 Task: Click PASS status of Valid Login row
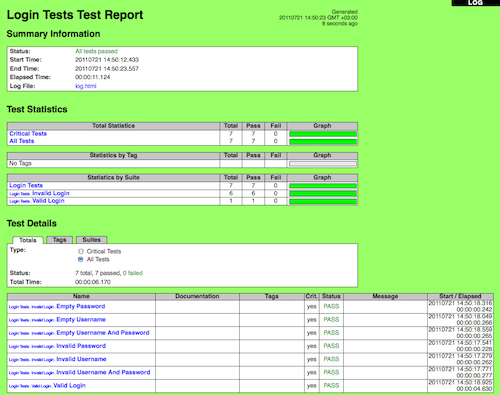(x=331, y=385)
